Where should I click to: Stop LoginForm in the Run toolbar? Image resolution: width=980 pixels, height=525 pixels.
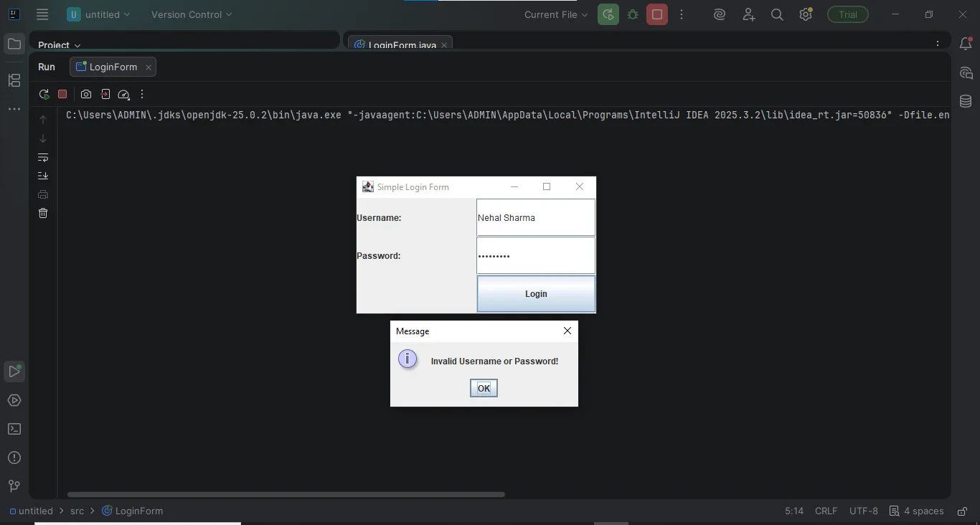62,94
